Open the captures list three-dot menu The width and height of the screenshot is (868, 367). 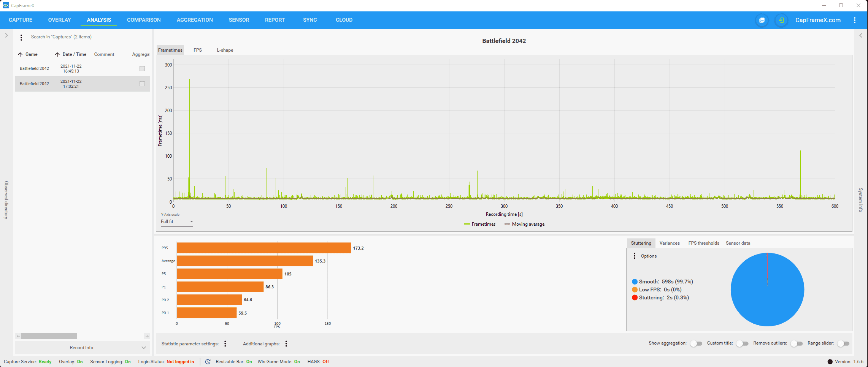(21, 37)
